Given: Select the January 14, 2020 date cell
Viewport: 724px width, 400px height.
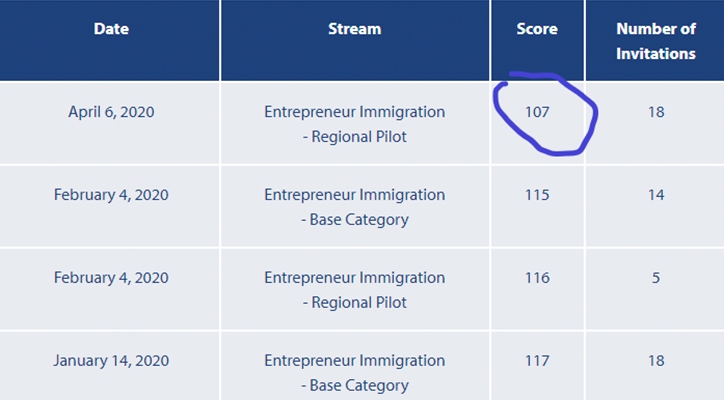Looking at the screenshot, I should pos(111,361).
